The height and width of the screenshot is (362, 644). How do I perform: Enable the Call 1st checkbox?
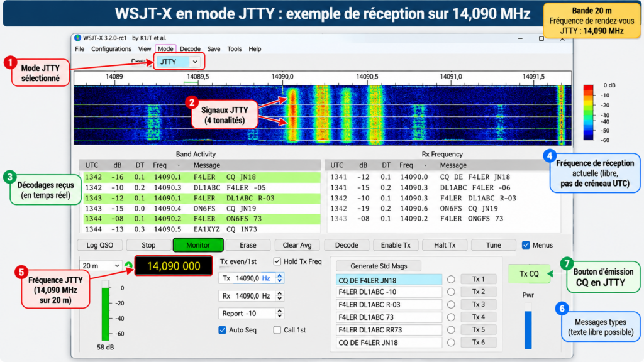[277, 330]
